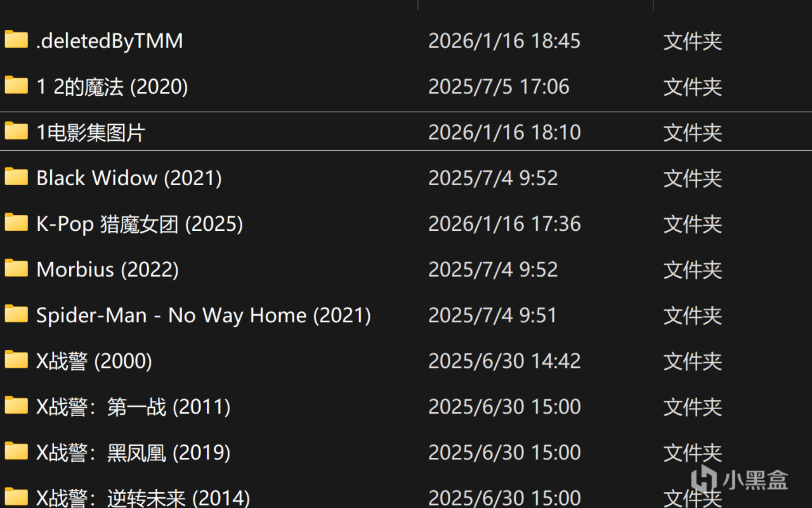Image resolution: width=812 pixels, height=508 pixels.
Task: Click the date 2026/1/16 18:45 for .deletedByTMM
Action: coord(504,41)
